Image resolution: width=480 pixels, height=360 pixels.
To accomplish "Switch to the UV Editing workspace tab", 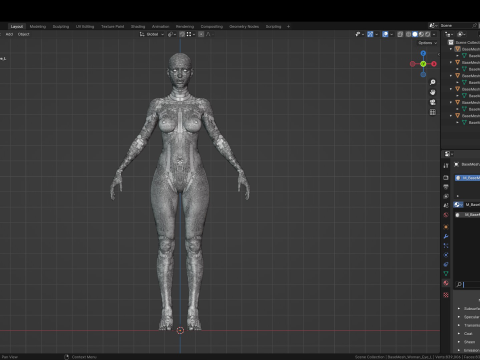I will [x=85, y=26].
